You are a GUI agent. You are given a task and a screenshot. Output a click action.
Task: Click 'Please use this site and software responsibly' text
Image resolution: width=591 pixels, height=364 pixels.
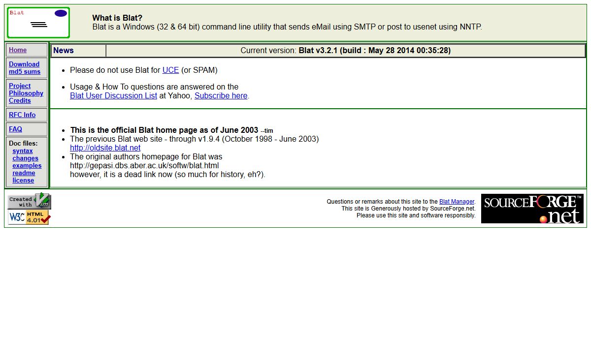point(416,215)
